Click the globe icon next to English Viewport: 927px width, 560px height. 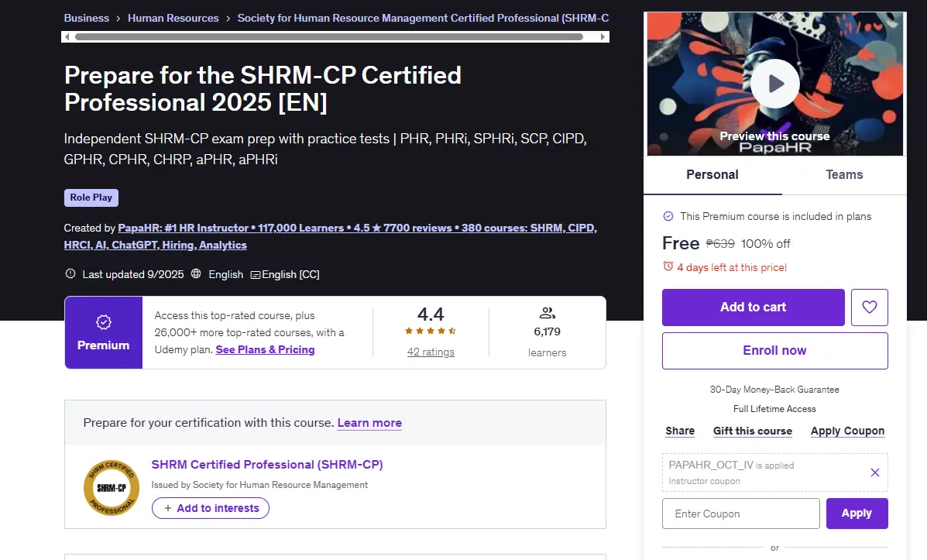[196, 273]
